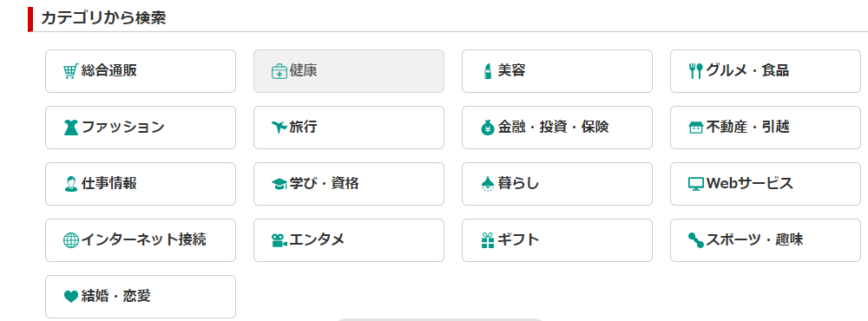The width and height of the screenshot is (868, 321).
Task: Click the dress icon beside ファッション
Action: (71, 128)
